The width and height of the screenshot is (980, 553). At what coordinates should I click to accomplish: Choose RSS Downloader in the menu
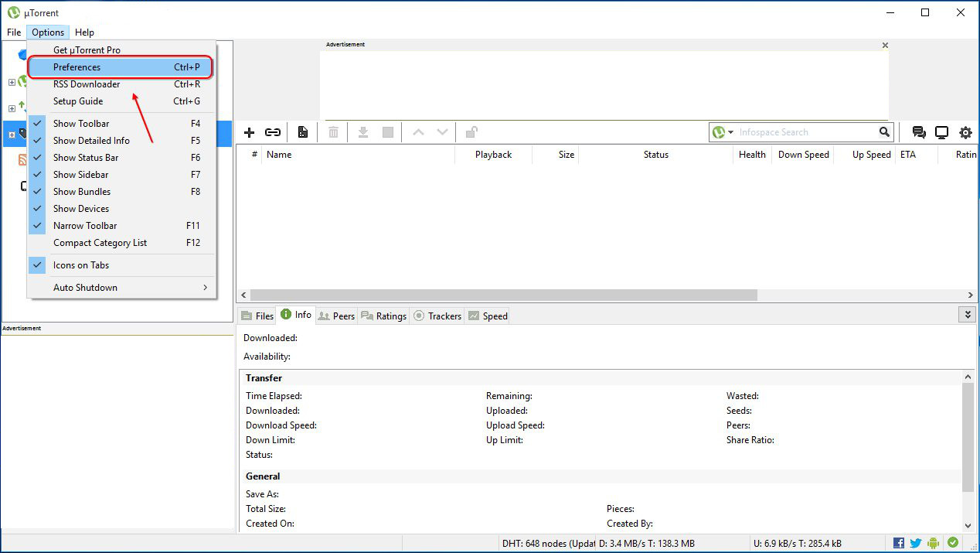coord(121,84)
